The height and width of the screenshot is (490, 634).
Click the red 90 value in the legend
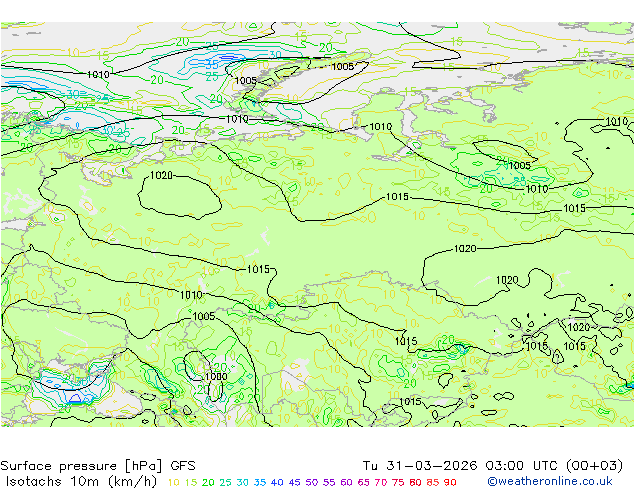(450, 482)
